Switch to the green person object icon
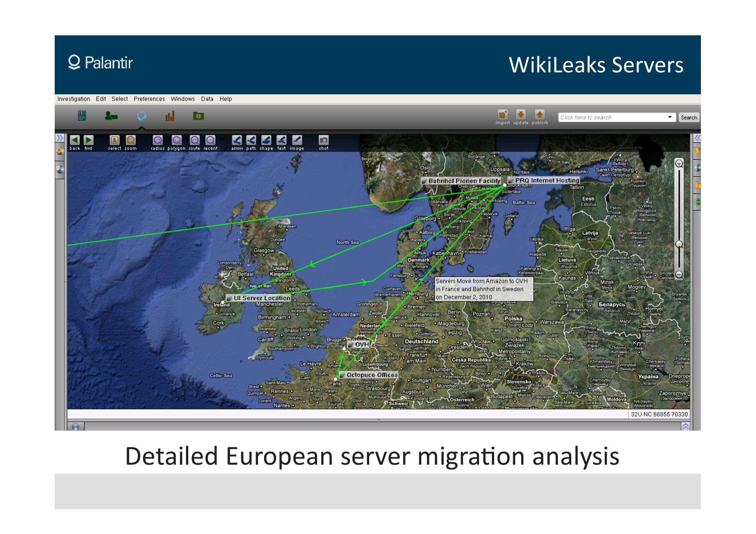756x534 pixels. pyautogui.click(x=111, y=116)
